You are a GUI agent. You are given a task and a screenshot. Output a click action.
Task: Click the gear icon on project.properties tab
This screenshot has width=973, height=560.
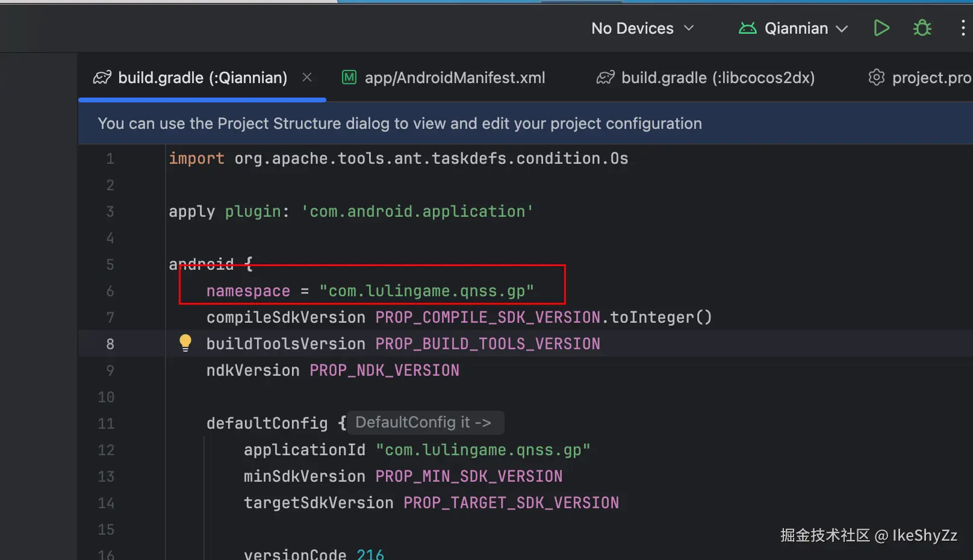point(877,78)
